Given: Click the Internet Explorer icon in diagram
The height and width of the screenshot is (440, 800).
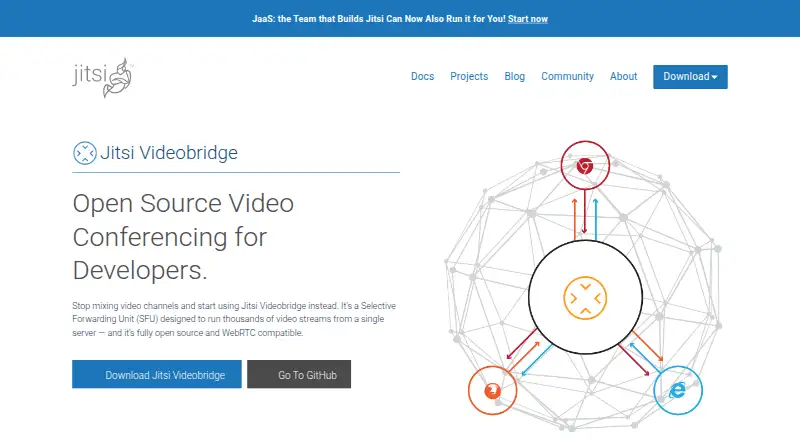Looking at the screenshot, I should 678,390.
